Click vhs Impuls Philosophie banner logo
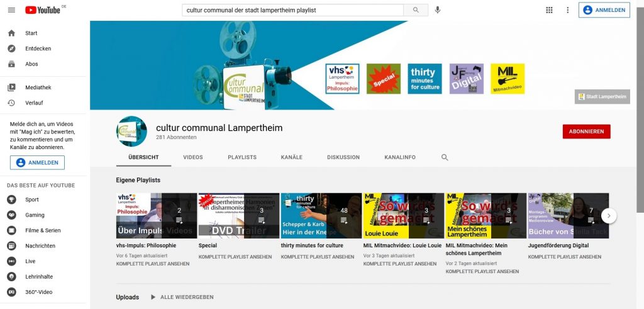The height and width of the screenshot is (309, 644). [x=342, y=79]
